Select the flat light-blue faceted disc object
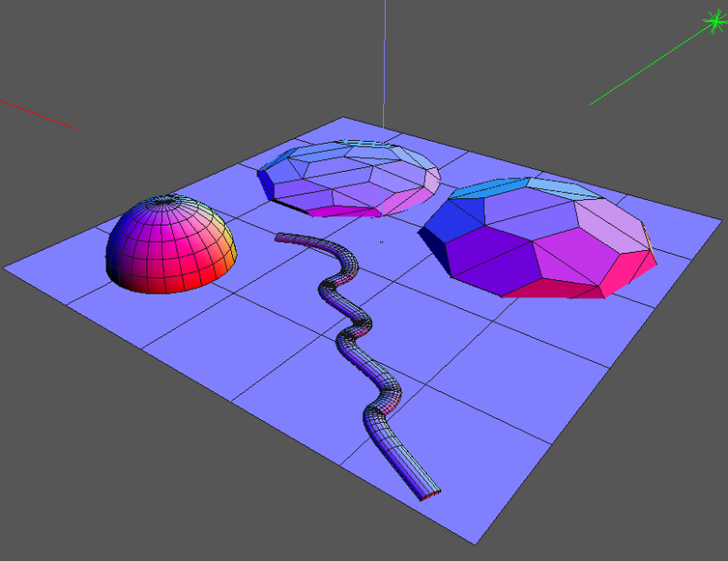This screenshot has width=728, height=561. [349, 178]
